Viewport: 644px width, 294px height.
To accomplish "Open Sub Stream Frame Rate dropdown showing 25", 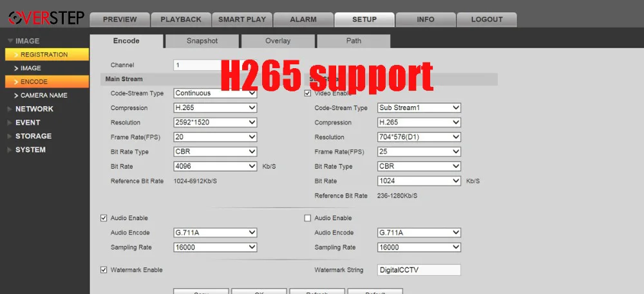I will point(419,152).
